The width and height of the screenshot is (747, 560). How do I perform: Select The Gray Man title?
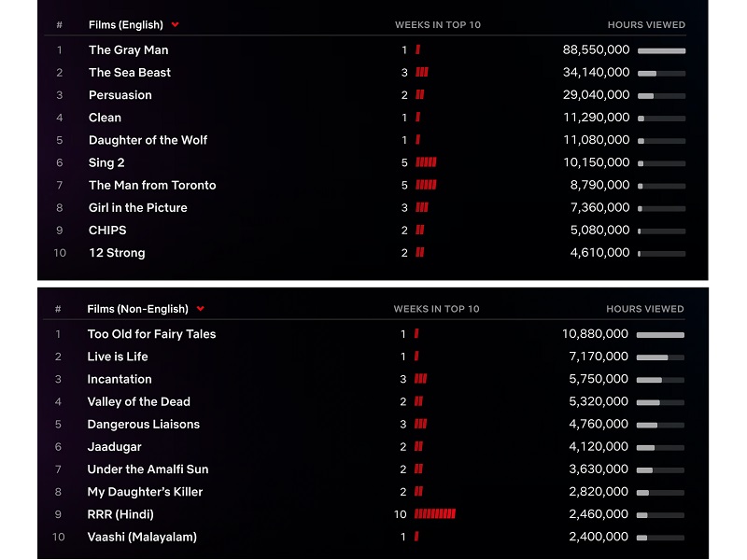(128, 49)
